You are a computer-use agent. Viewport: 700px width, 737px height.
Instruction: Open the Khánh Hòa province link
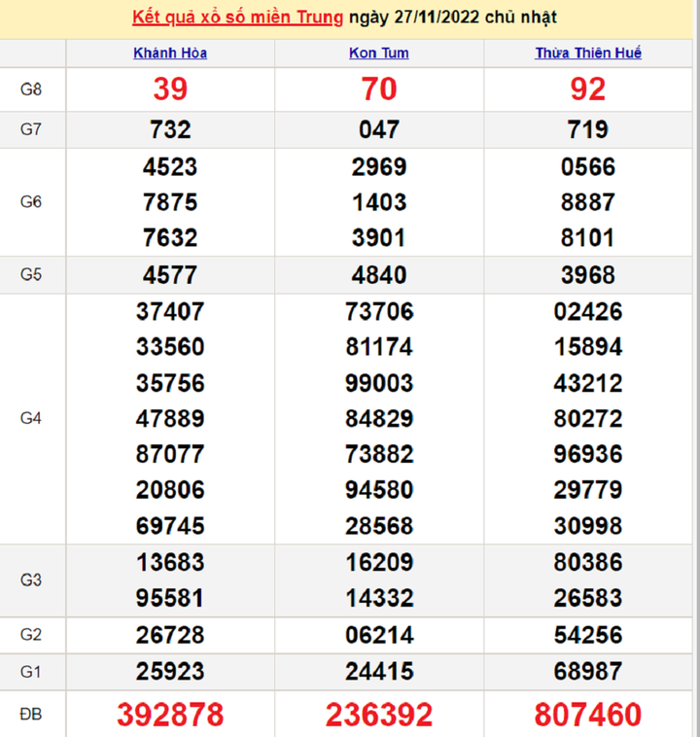click(170, 53)
